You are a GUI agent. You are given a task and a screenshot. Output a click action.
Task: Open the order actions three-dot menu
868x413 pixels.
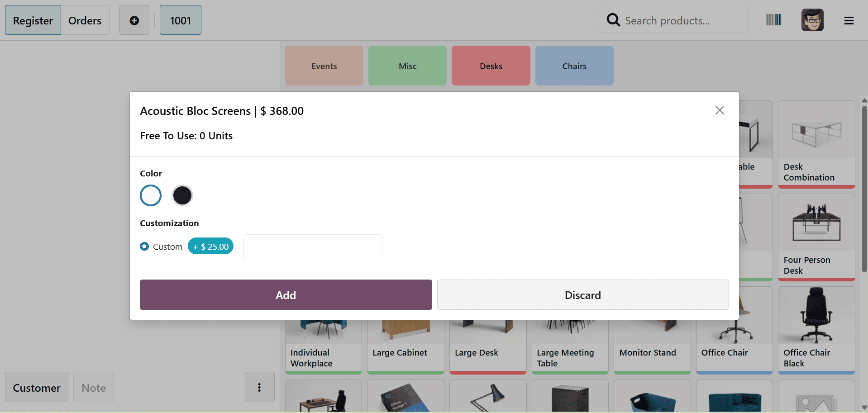(259, 387)
